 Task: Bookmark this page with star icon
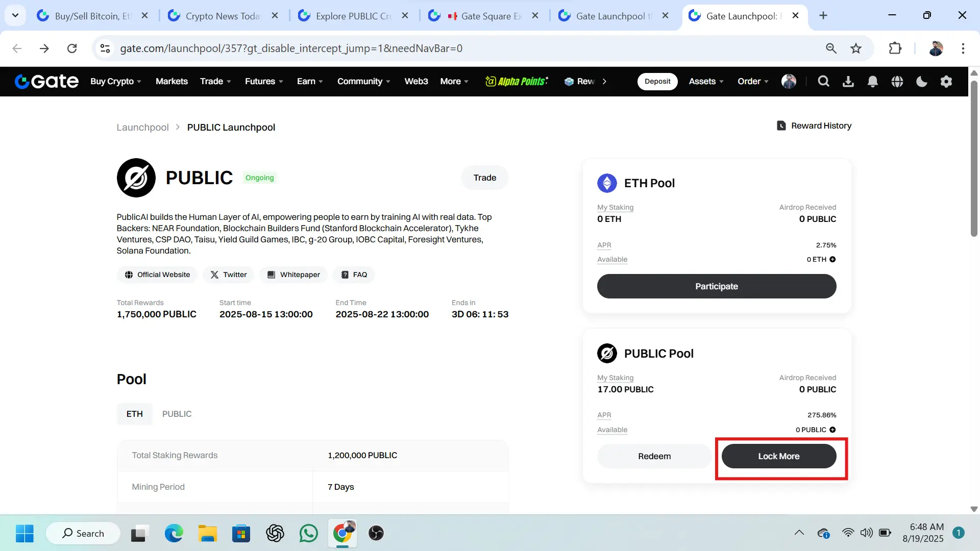pos(856,48)
